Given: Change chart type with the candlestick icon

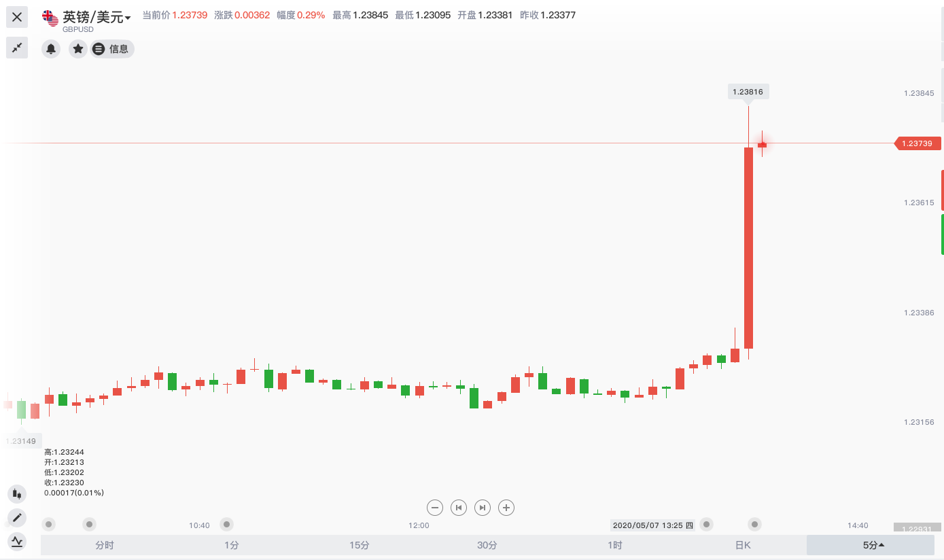Looking at the screenshot, I should coord(17,494).
